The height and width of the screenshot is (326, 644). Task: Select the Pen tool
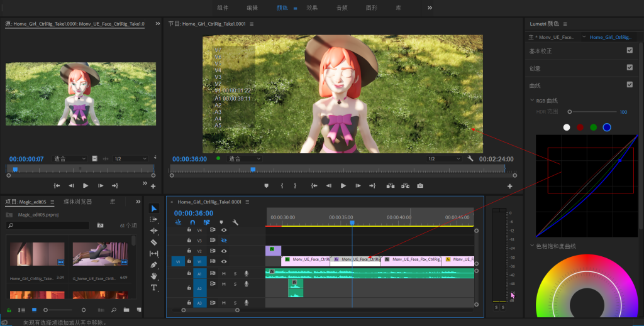pos(153,265)
